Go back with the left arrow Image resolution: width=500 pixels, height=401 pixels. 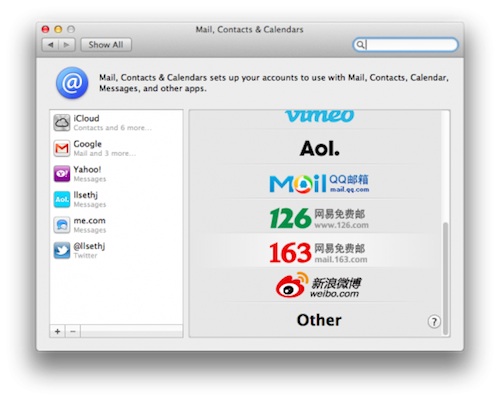tap(50, 45)
